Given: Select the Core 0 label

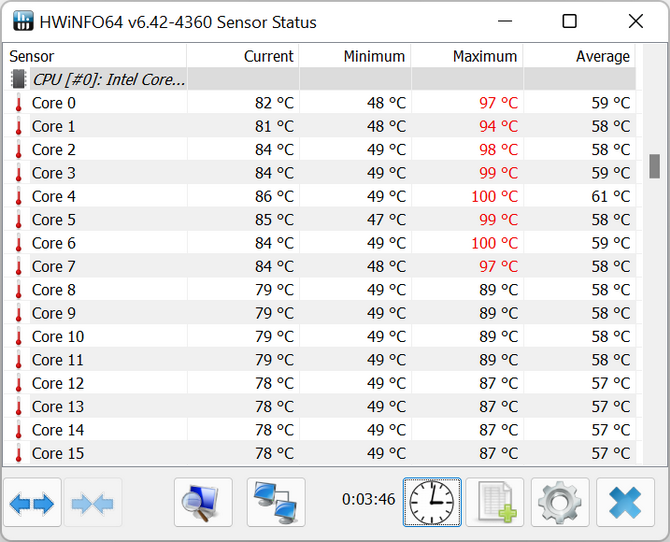Looking at the screenshot, I should tap(54, 103).
